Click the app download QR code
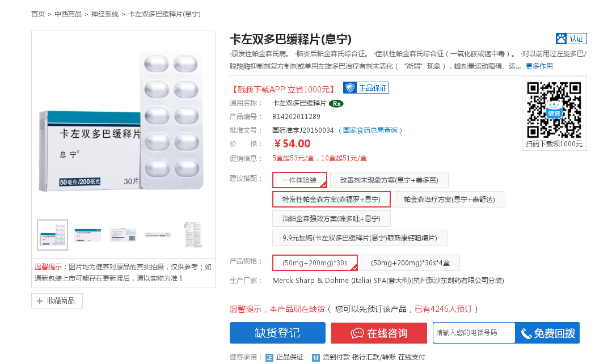 [x=554, y=110]
